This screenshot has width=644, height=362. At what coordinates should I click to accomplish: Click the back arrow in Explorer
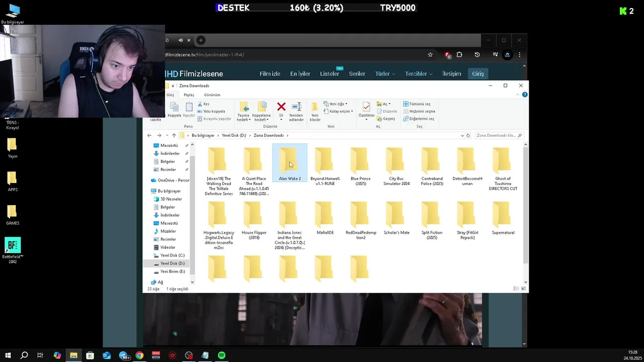(x=149, y=135)
